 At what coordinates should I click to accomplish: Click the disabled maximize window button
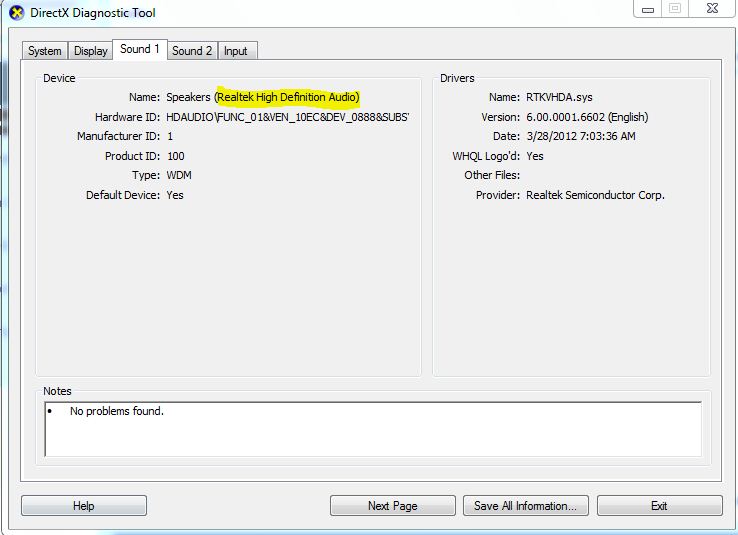pos(675,9)
